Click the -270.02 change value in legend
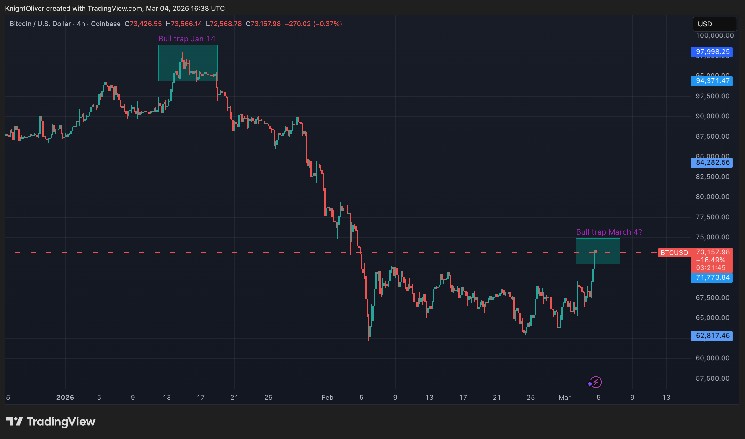745x439 pixels. coord(297,23)
